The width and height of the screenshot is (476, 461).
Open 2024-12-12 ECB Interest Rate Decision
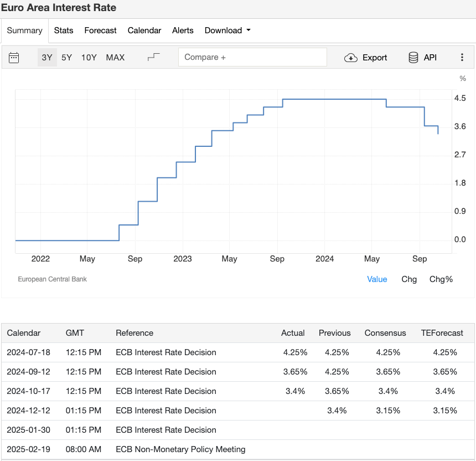[x=165, y=411]
